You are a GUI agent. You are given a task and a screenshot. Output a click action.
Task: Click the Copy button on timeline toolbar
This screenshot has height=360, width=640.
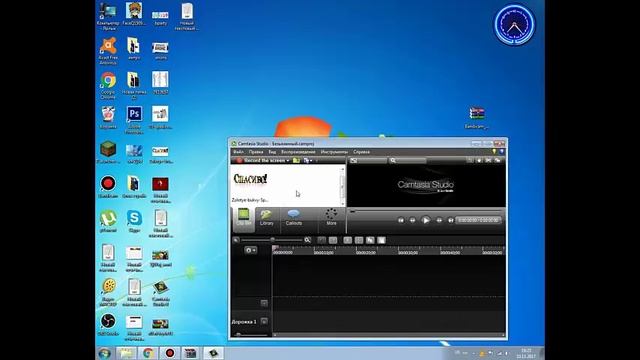370,240
